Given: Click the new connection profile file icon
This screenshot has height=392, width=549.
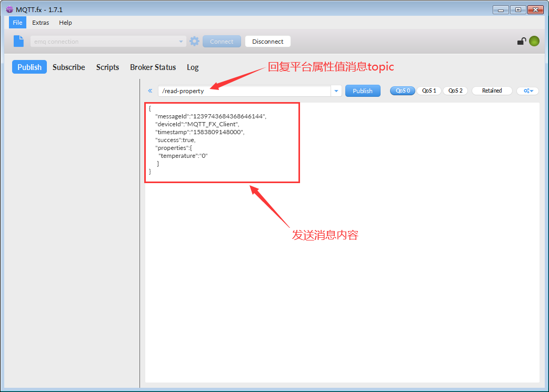Looking at the screenshot, I should pyautogui.click(x=19, y=41).
